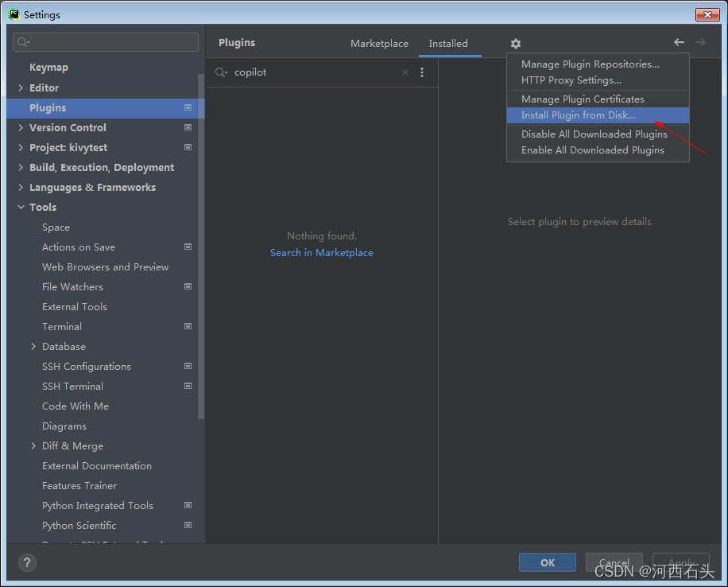Choose Manage Plugin Certificates menu item
Screen dimensions: 728x587
(x=598, y=99)
